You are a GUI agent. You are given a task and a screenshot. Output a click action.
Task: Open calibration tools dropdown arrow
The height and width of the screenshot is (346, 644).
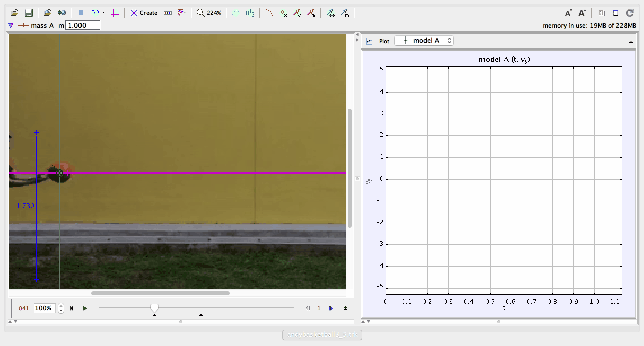(x=103, y=13)
